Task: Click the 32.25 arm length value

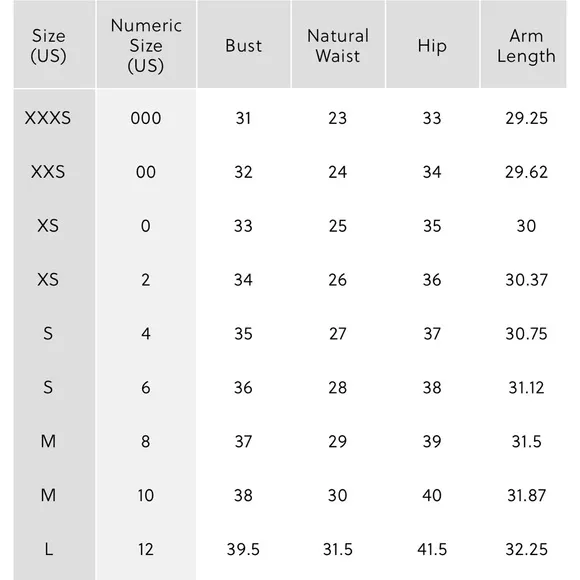Action: click(526, 549)
